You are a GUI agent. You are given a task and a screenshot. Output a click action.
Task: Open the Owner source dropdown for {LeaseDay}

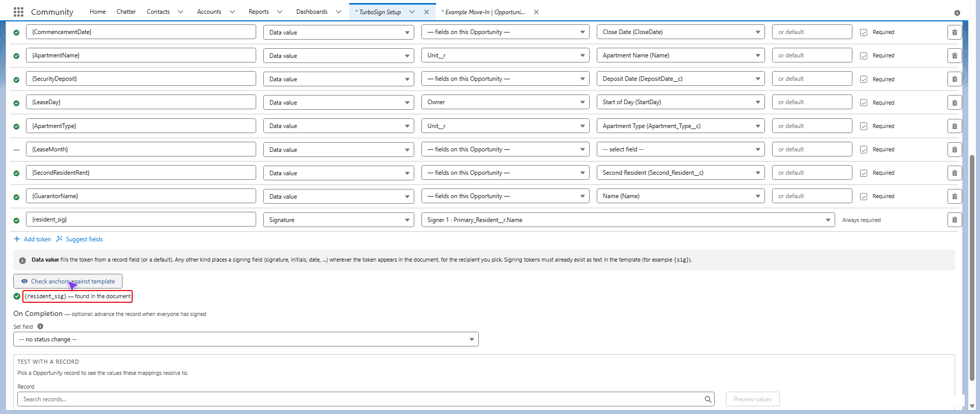click(505, 102)
